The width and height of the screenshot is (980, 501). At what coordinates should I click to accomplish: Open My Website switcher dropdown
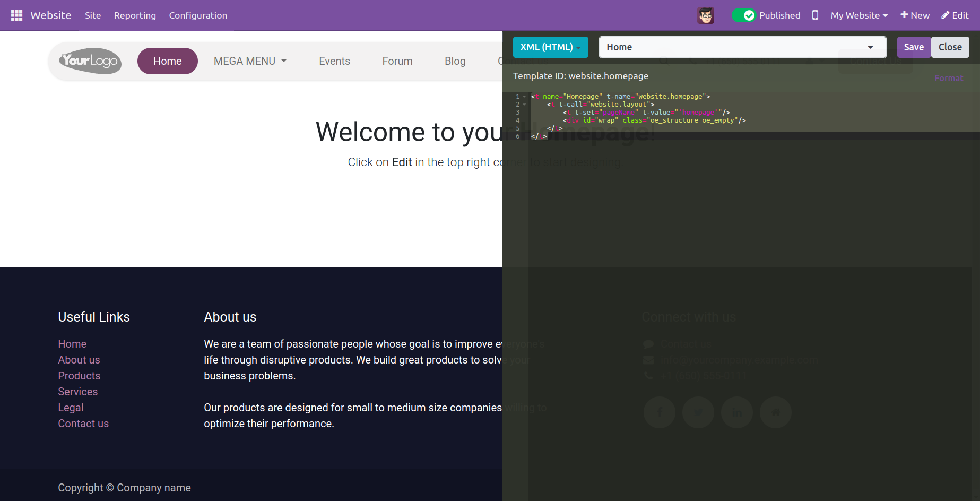pos(858,15)
